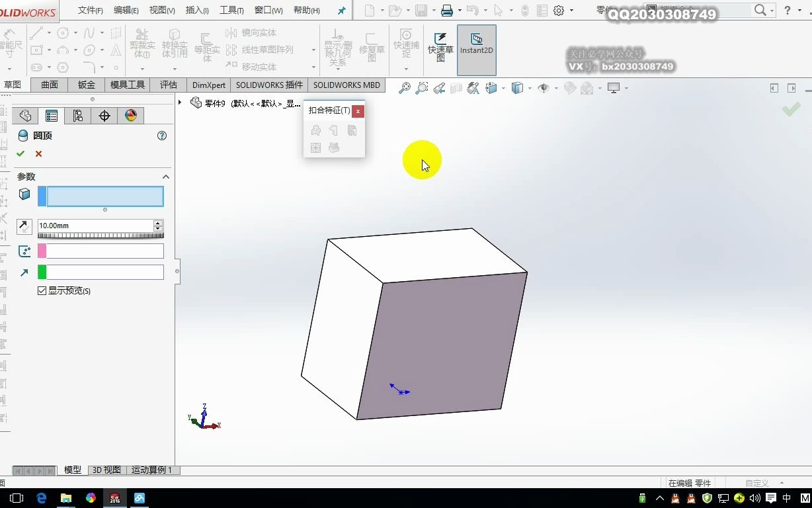Accept the 圆顶 feature with green checkmark
812x508 pixels.
pos(20,153)
